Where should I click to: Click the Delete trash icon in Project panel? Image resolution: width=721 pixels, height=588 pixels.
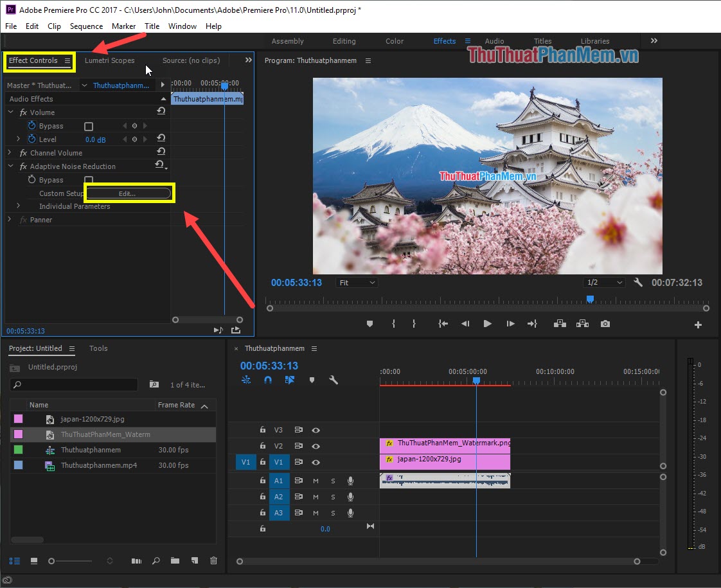pos(213,560)
